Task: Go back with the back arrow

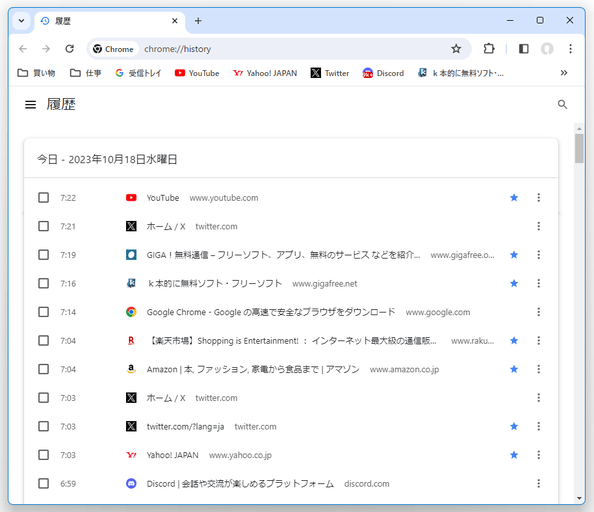Action: (23, 49)
